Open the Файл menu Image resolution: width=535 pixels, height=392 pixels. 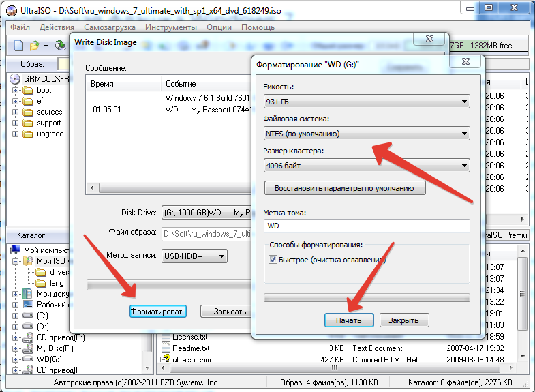tap(20, 27)
